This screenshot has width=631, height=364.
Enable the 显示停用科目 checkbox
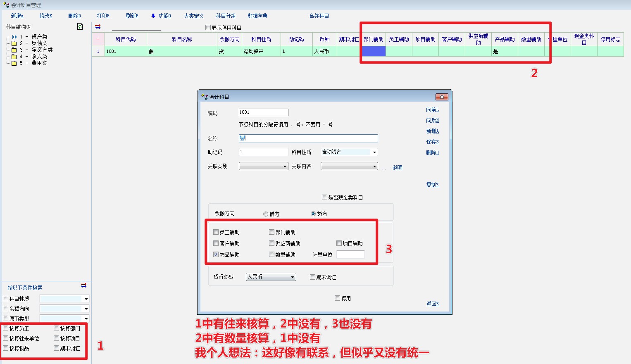pyautogui.click(x=208, y=28)
